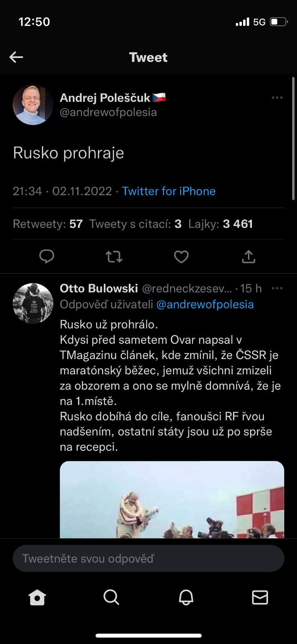This screenshot has height=644, width=297.
Task: View the Lajky: 3 461 list
Action: (x=221, y=224)
